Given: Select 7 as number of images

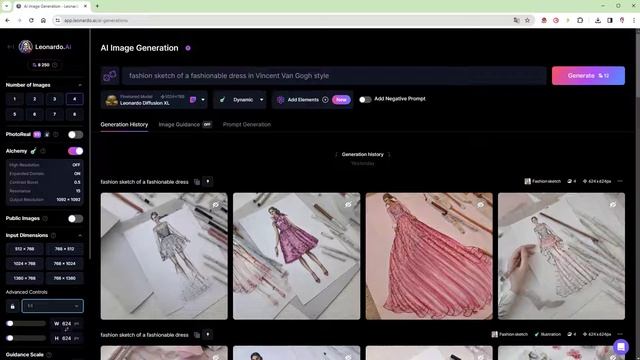Looking at the screenshot, I should [54, 114].
